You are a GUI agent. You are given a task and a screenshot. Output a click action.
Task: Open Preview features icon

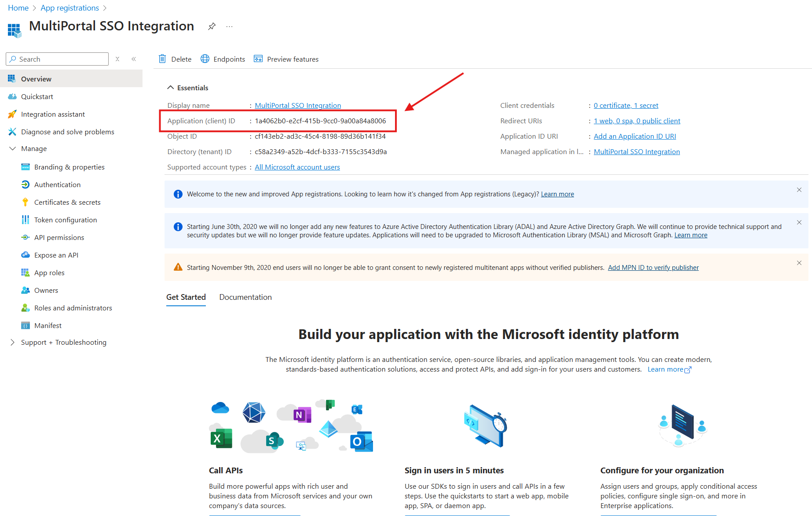(x=258, y=59)
